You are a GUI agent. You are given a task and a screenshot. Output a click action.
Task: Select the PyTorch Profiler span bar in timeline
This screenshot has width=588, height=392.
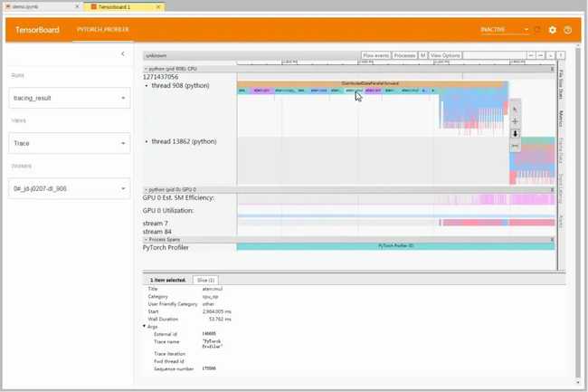[x=395, y=246]
